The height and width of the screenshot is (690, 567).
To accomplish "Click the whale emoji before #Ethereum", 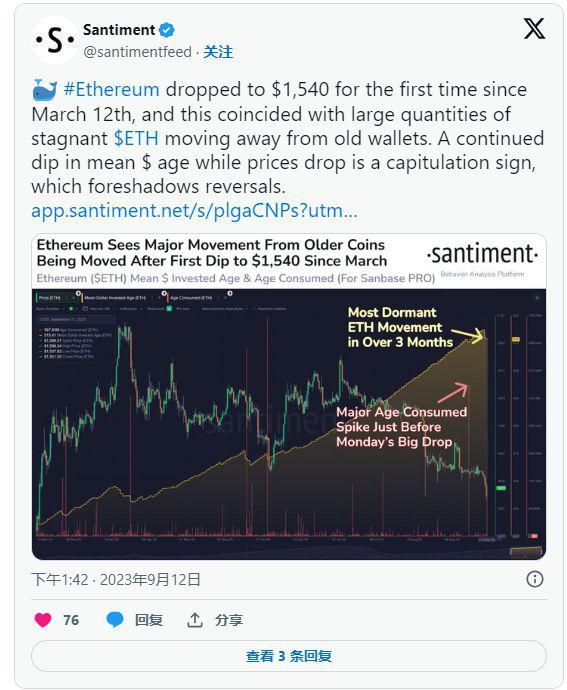I will point(44,90).
